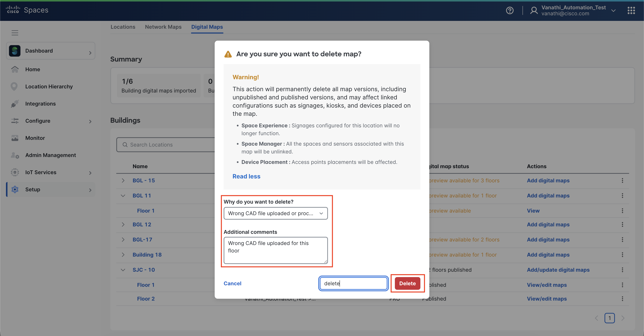This screenshot has width=644, height=336.
Task: Click the hamburger menu icon in sidebar
Action: tap(15, 33)
